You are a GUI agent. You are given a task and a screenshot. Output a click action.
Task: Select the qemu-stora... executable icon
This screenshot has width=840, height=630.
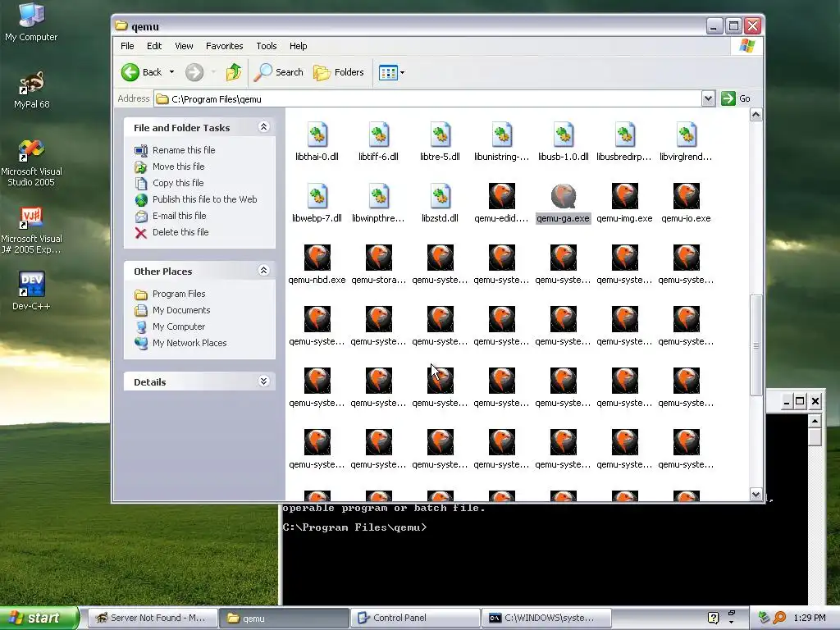point(379,257)
